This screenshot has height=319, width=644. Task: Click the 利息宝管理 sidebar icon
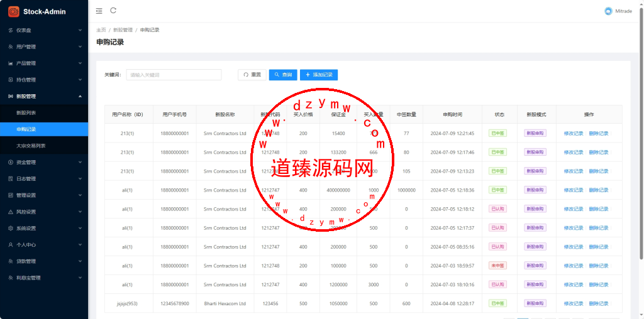pos(11,278)
